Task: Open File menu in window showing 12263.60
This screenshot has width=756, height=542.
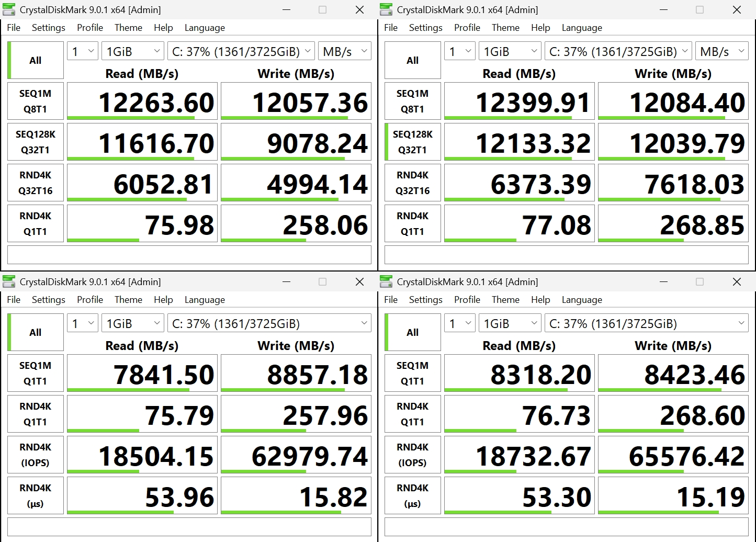Action: point(14,28)
